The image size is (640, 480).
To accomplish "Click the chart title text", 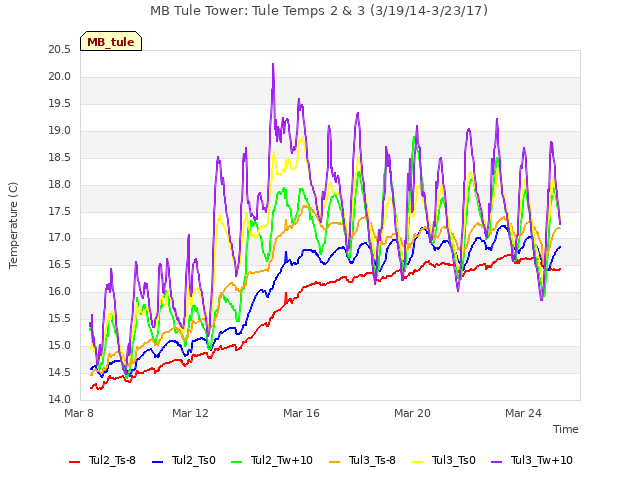I will [x=319, y=11].
